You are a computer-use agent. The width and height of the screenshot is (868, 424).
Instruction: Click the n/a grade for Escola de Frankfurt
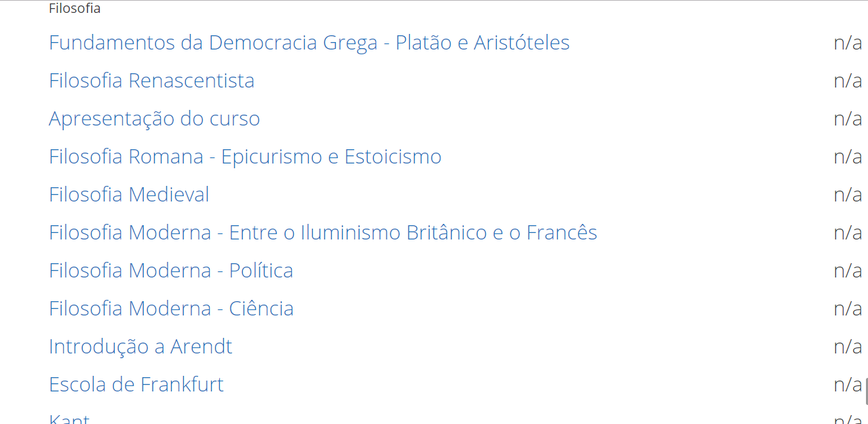[848, 385]
